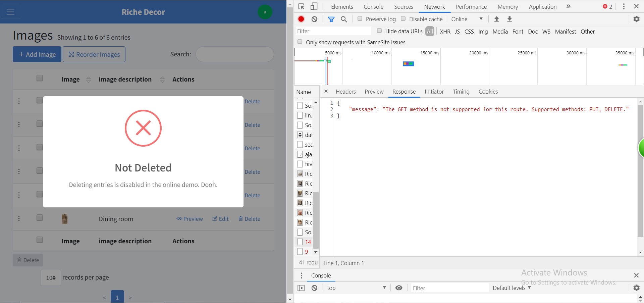The height and width of the screenshot is (303, 644).
Task: Import HAR file using upload arrow icon
Action: [x=496, y=19]
